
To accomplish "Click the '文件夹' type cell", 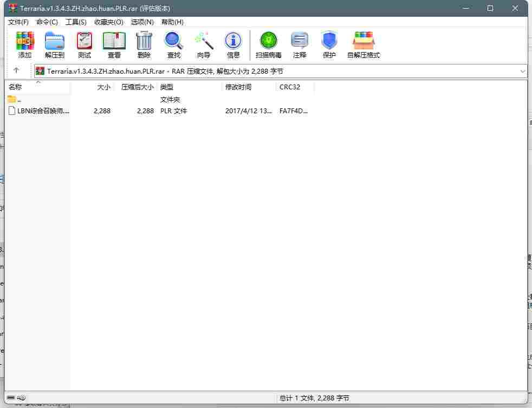I will coord(170,100).
